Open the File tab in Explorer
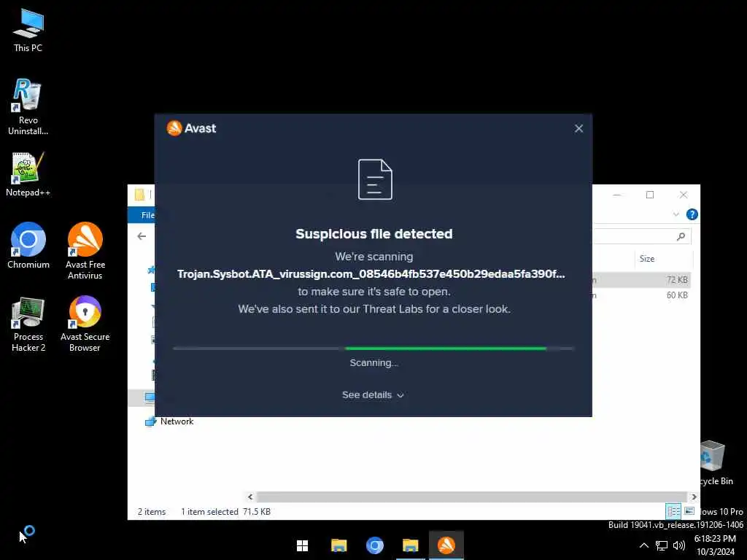 pos(142,215)
